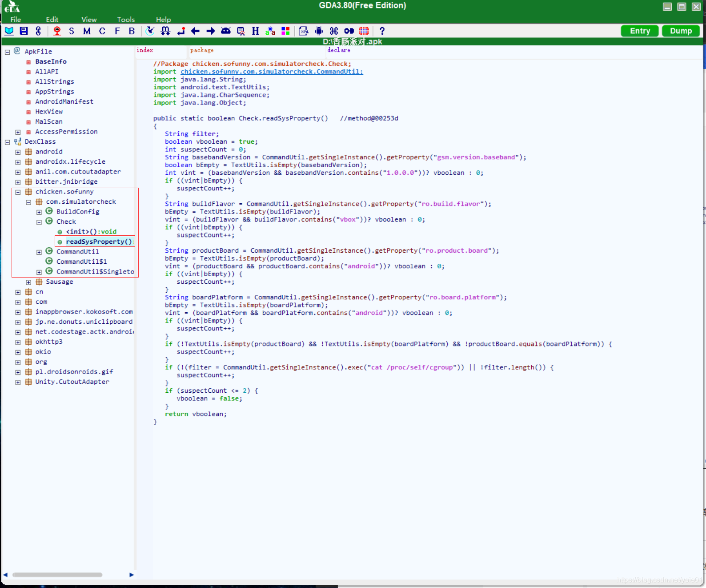The width and height of the screenshot is (706, 588).
Task: Click the forward arrow navigation icon
Action: point(211,31)
